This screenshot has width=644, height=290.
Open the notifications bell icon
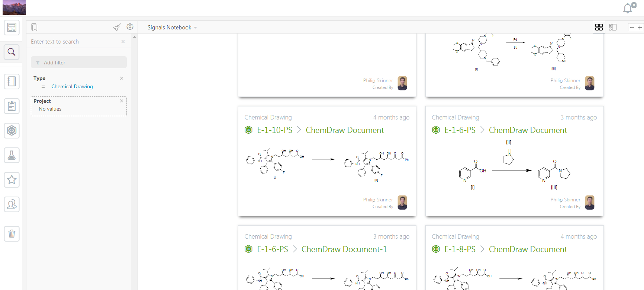(628, 8)
